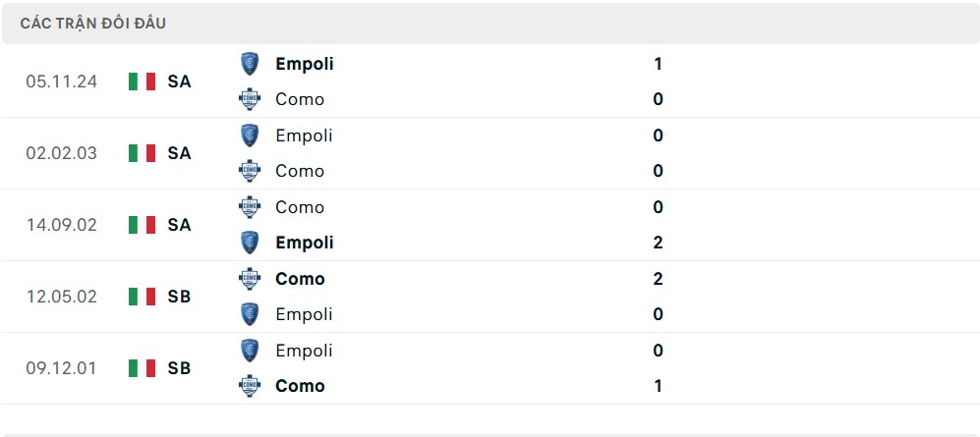Open Empoli team link in 05.11.24 match
Viewport: 980px width, 437px height.
click(x=305, y=64)
